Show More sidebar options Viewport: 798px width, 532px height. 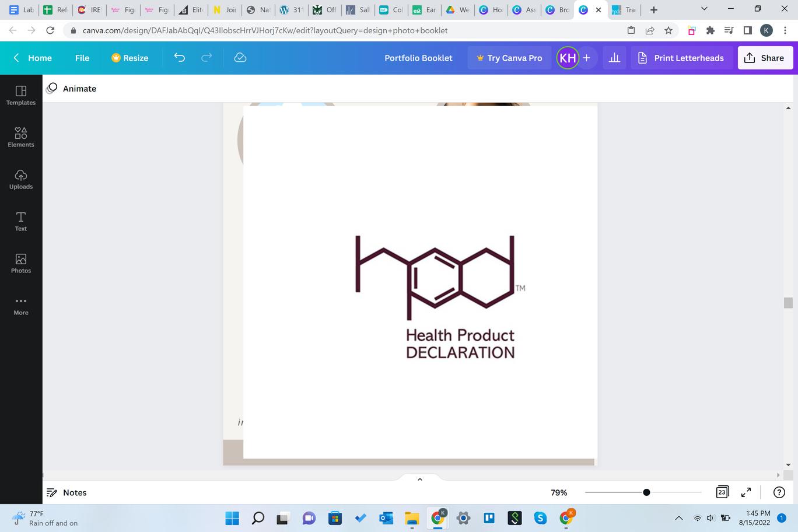coord(21,306)
